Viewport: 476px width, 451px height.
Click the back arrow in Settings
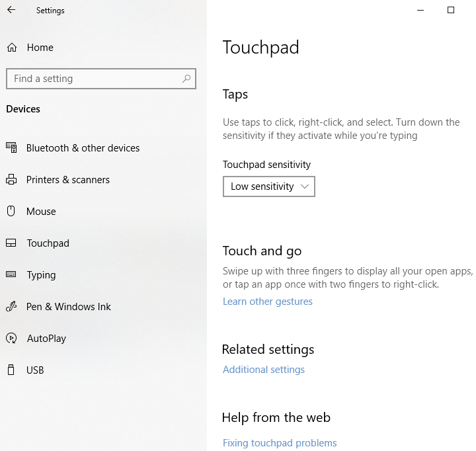[11, 11]
